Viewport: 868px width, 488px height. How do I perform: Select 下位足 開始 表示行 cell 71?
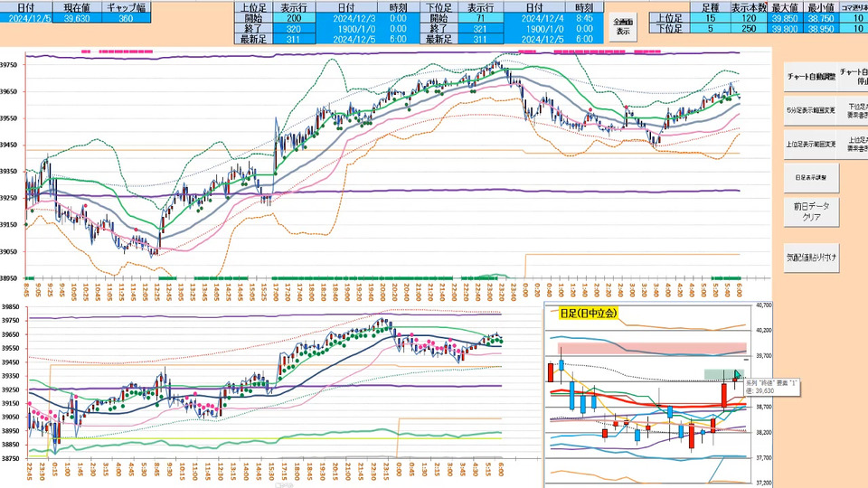pyautogui.click(x=480, y=18)
